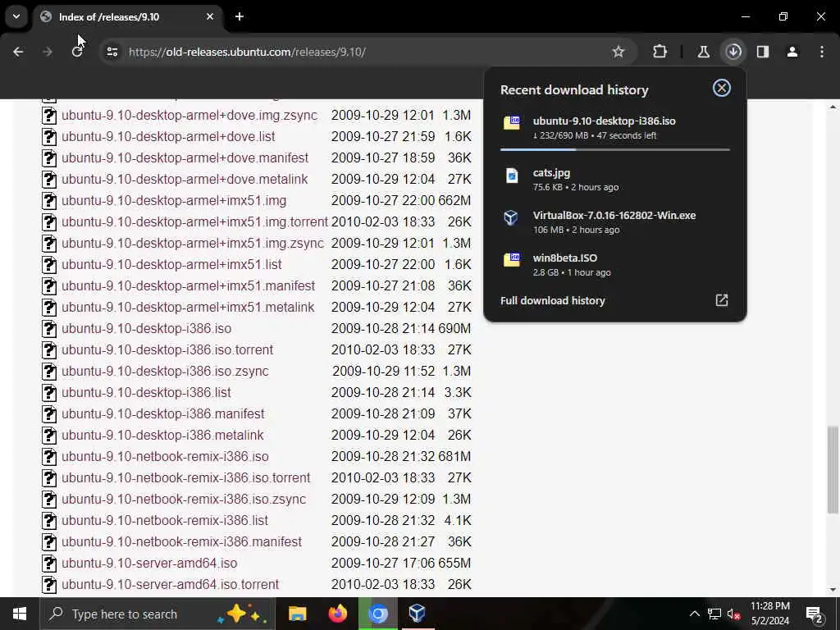
Task: View site information icon in address bar
Action: [112, 52]
